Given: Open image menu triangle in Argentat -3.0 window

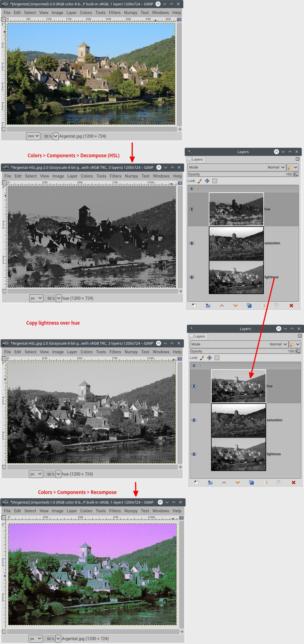Looking at the screenshot, I should coord(3,19).
